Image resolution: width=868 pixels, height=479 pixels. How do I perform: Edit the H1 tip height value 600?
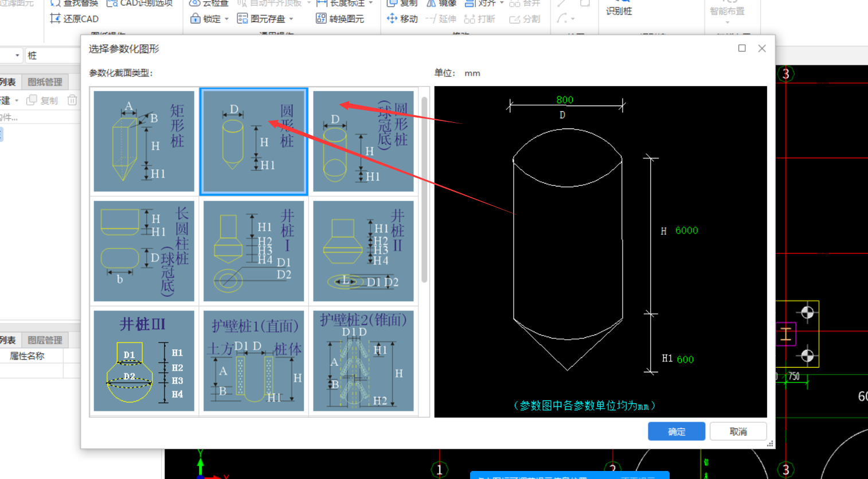685,360
